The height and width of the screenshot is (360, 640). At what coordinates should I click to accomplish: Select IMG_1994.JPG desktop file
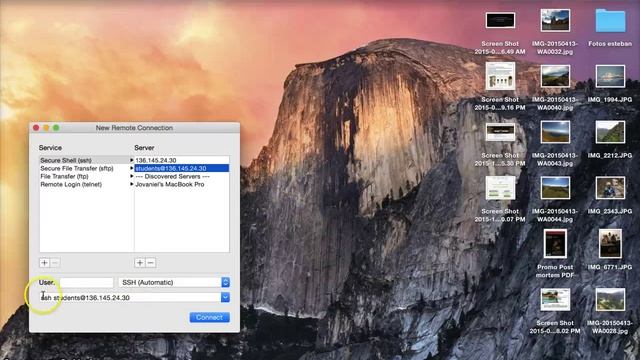[610, 76]
